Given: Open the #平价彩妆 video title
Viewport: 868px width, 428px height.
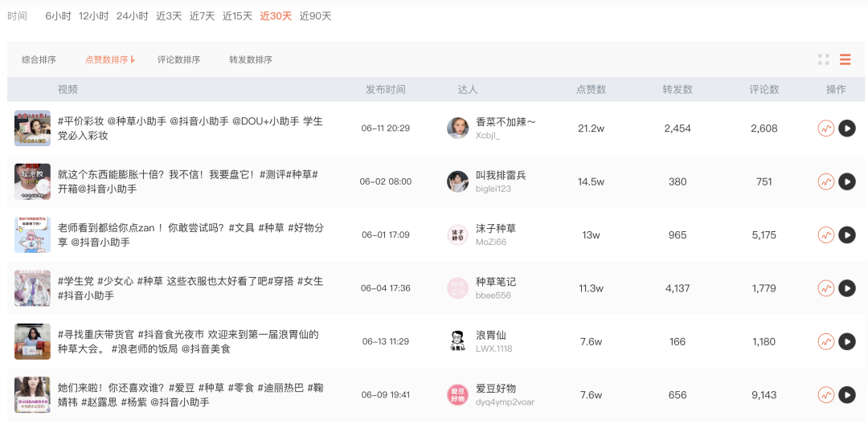Looking at the screenshot, I should (x=190, y=128).
